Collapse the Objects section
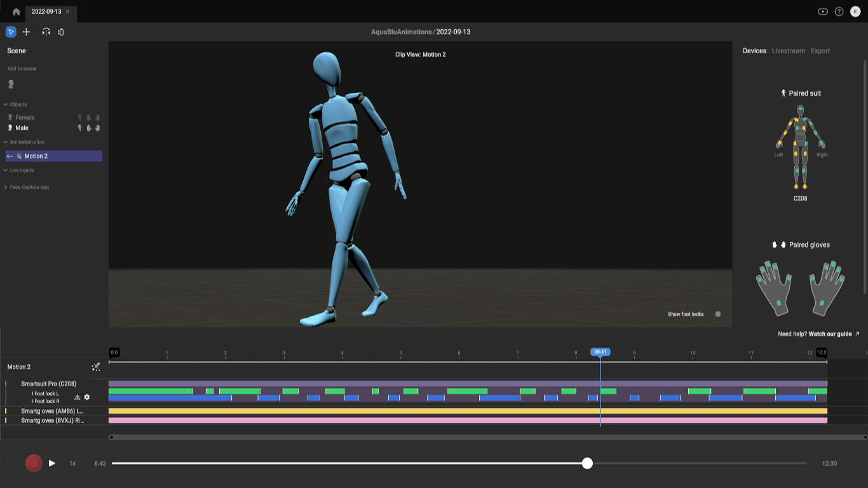 pos(6,104)
